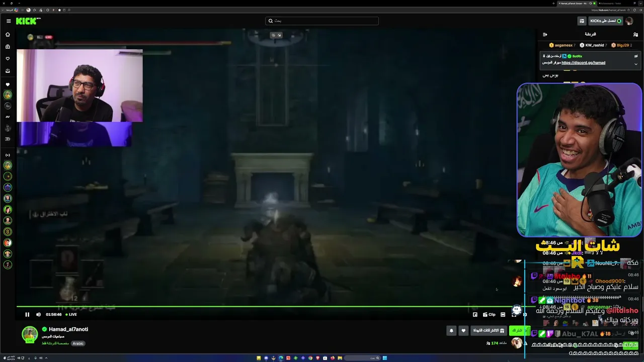Open the Browse icon in the sidebar
This screenshot has width=644, height=362.
pyautogui.click(x=8, y=47)
